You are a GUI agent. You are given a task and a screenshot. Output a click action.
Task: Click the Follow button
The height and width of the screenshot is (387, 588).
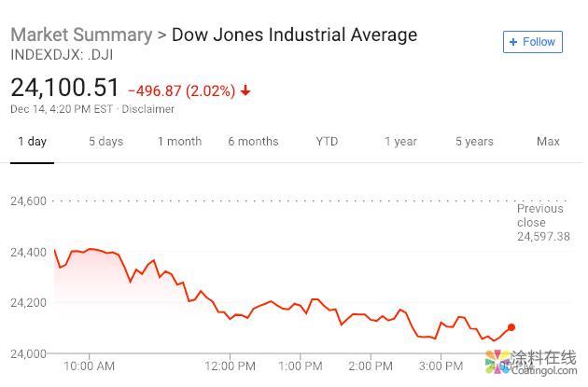coord(533,42)
